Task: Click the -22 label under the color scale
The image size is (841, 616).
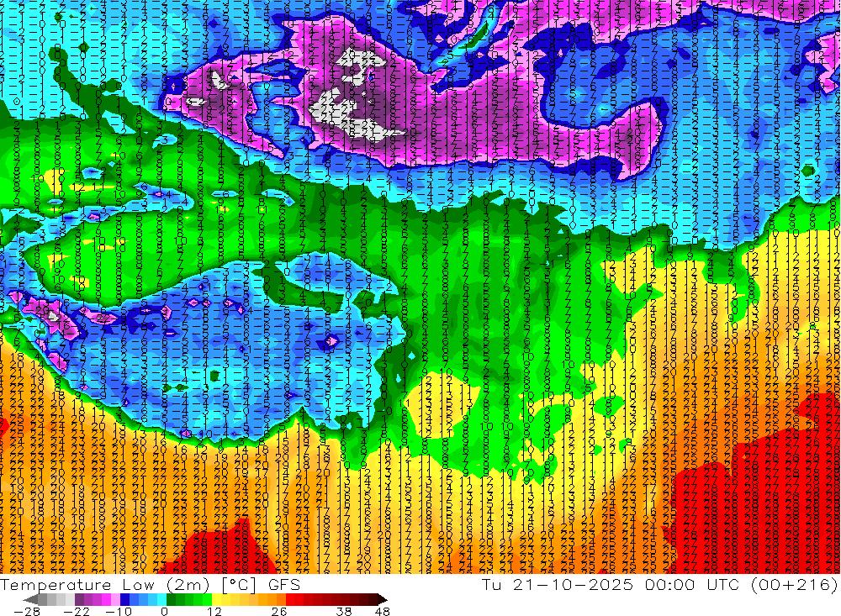Action: (x=77, y=611)
